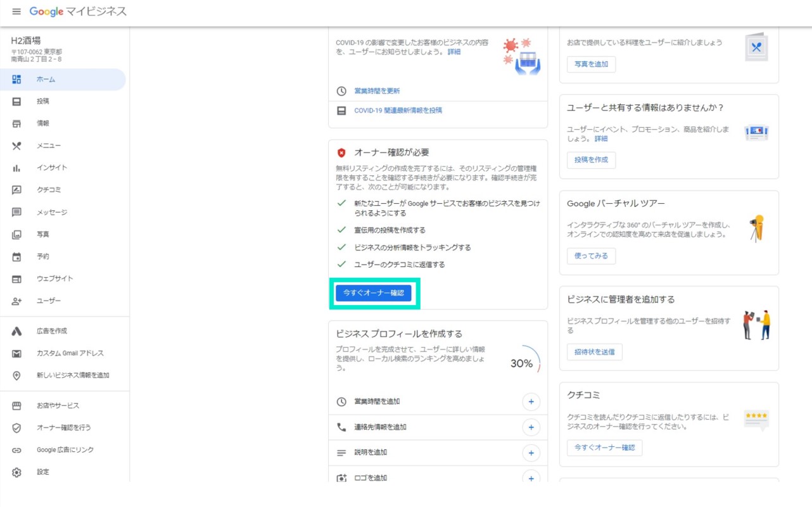Viewport: 812px width, 507px height.
Task: Click the ユーザー add-person icon
Action: (16, 301)
